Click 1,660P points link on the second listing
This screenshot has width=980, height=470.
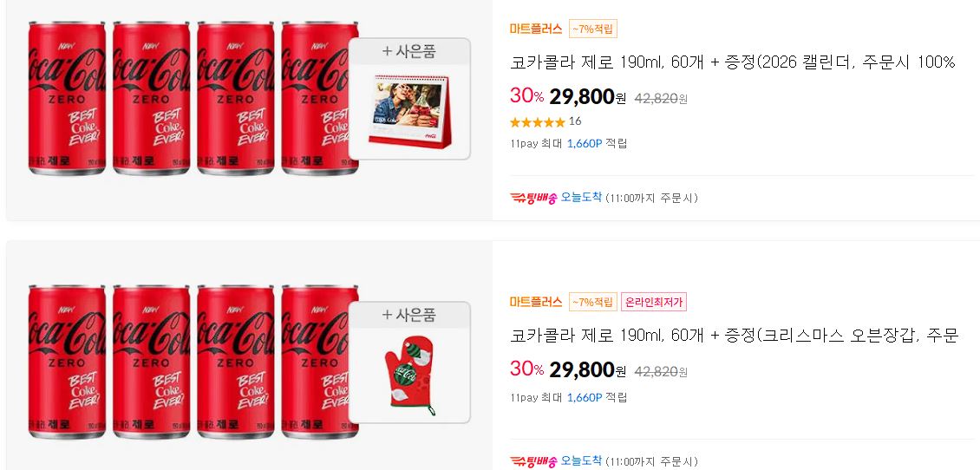click(x=585, y=397)
